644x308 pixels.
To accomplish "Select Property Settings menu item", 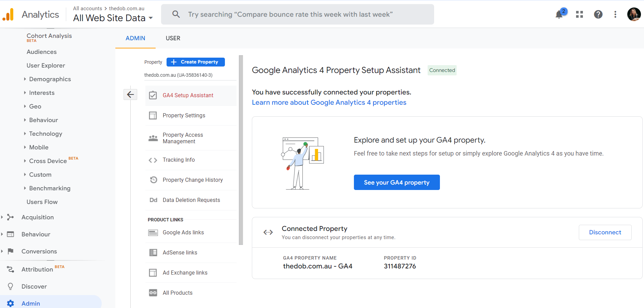I will [184, 116].
